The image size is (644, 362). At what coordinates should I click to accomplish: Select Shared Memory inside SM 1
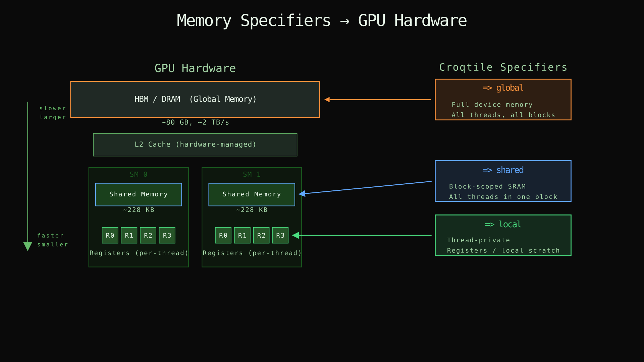(252, 194)
